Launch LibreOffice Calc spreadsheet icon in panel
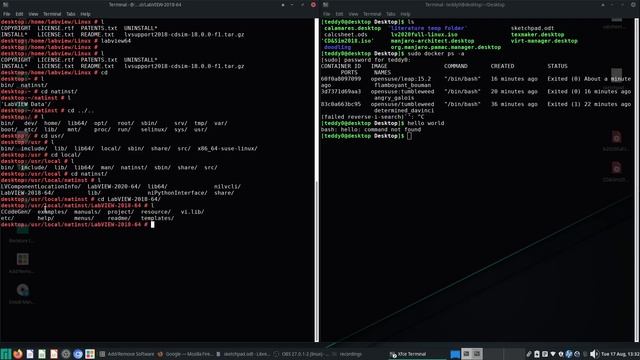The height and width of the screenshot is (360, 640). click(x=42, y=354)
